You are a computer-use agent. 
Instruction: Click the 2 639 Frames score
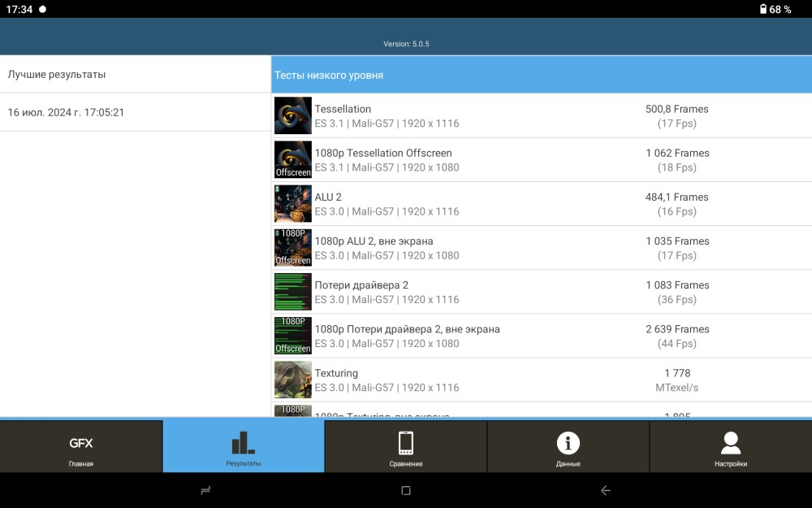677,329
